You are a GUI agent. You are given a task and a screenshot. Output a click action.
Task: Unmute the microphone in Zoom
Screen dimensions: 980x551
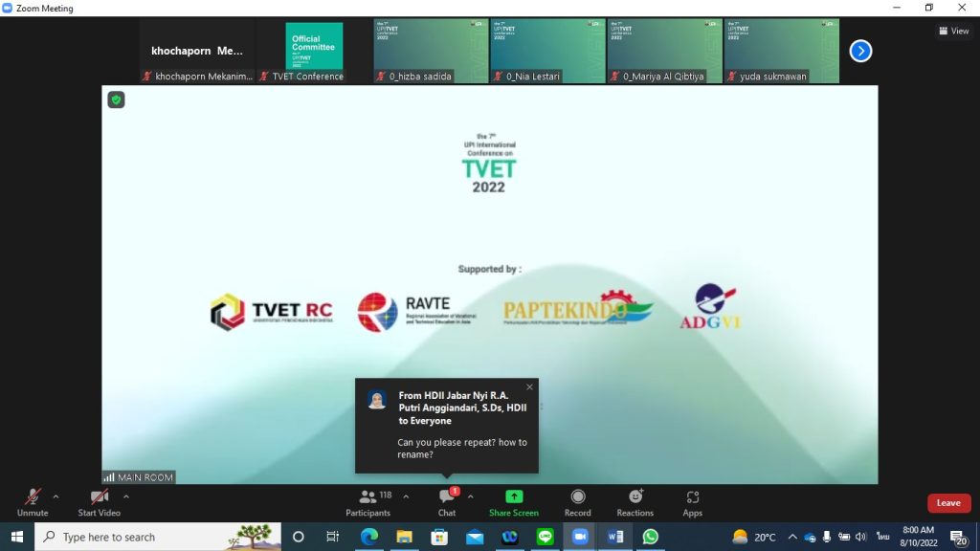pyautogui.click(x=33, y=503)
